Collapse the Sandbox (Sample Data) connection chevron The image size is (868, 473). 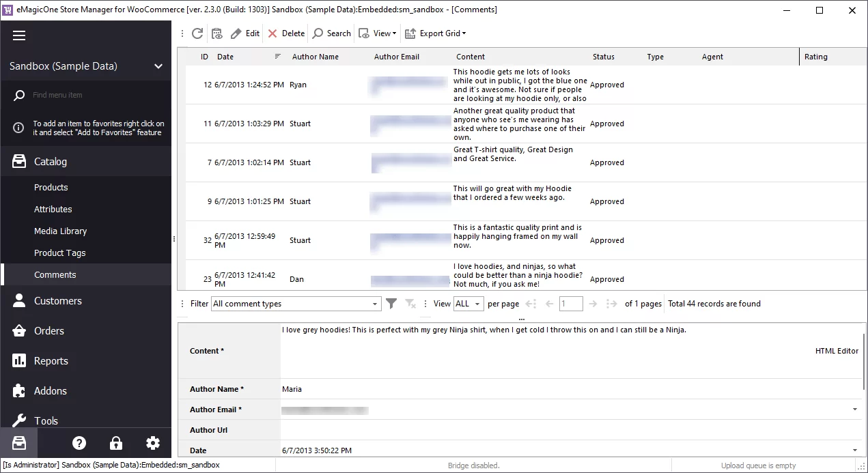[x=158, y=66]
